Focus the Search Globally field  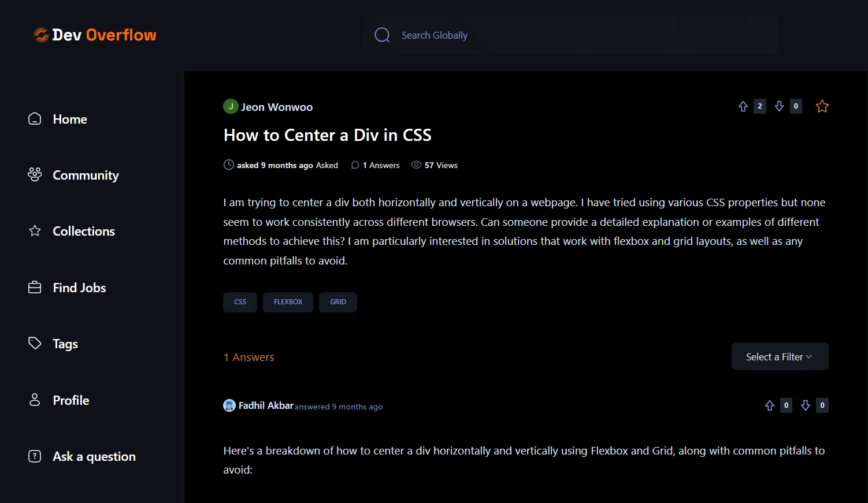(x=571, y=35)
